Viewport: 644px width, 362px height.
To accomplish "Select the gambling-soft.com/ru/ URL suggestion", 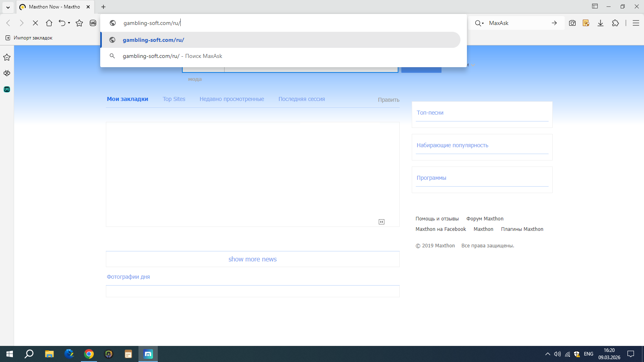I will pos(281,40).
